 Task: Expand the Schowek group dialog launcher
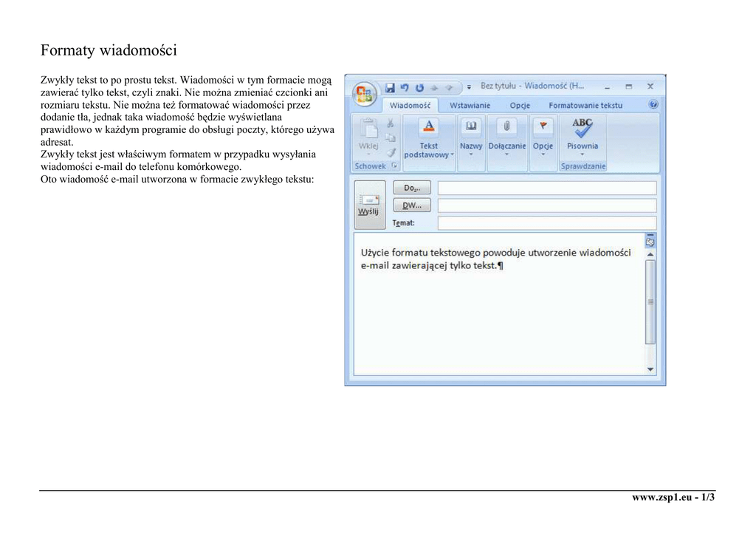click(x=394, y=166)
